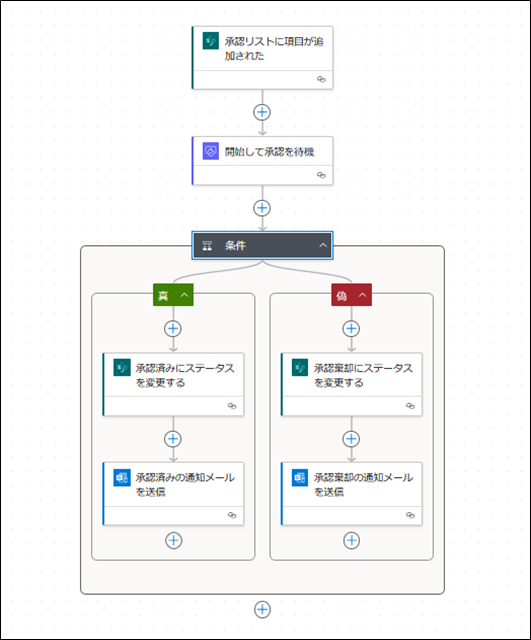Add an action at the start of 真 branch
Image resolution: width=531 pixels, height=640 pixels.
pos(173,329)
